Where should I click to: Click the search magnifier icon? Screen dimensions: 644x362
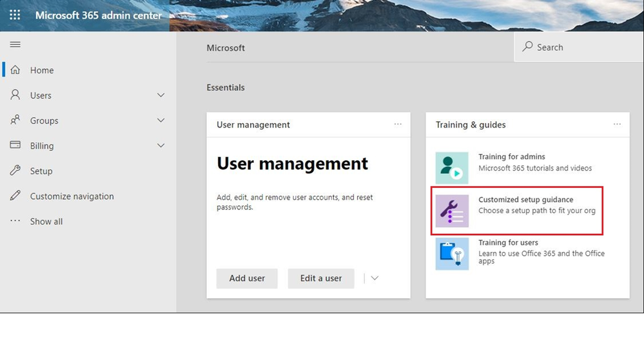coord(527,46)
